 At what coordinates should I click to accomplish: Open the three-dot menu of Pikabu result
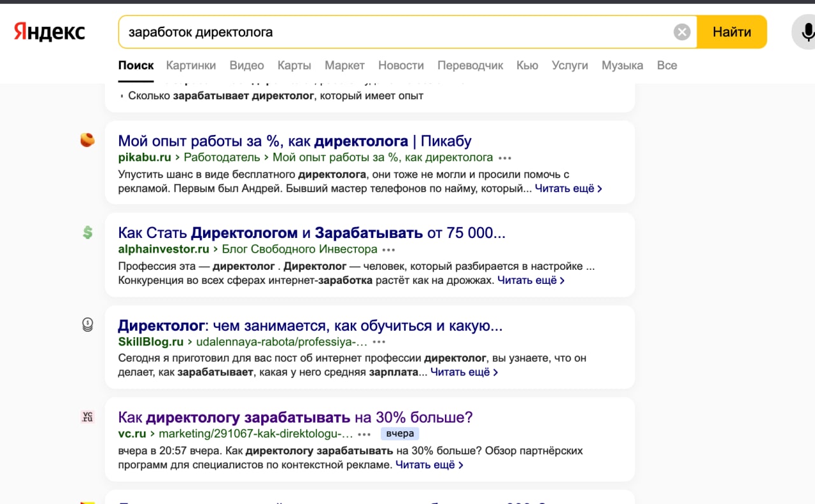[x=505, y=158]
